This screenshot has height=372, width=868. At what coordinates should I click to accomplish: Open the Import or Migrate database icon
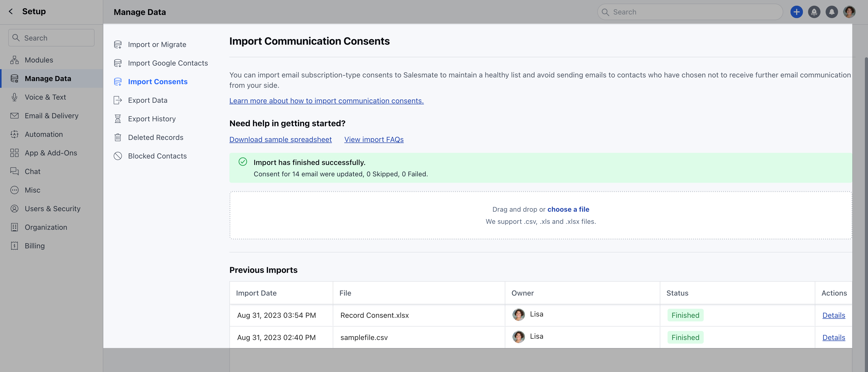(118, 44)
